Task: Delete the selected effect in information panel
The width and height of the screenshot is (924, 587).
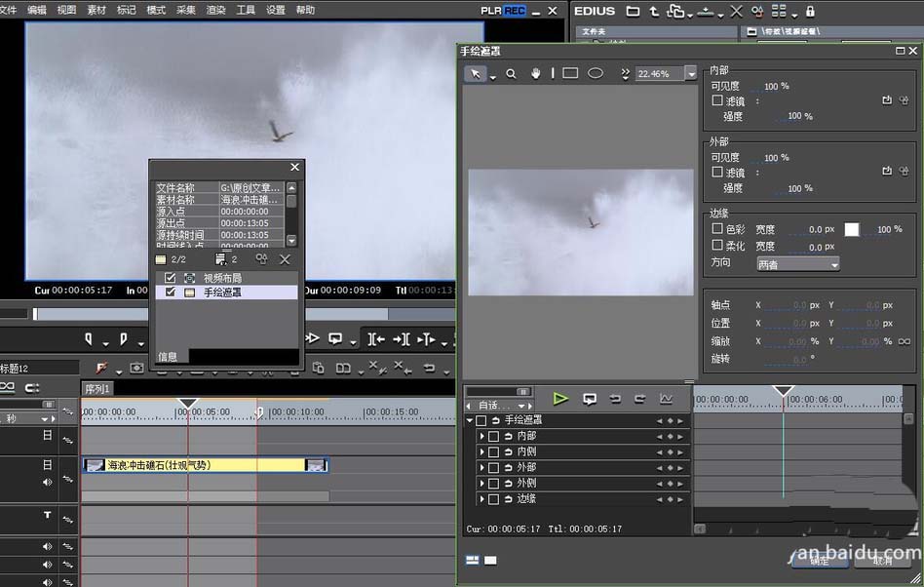Action: (x=285, y=259)
